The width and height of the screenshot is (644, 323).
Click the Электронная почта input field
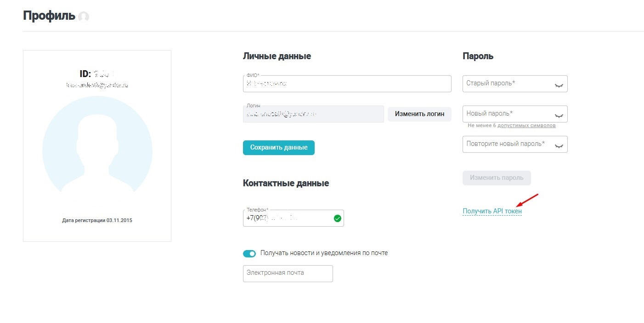pyautogui.click(x=288, y=273)
